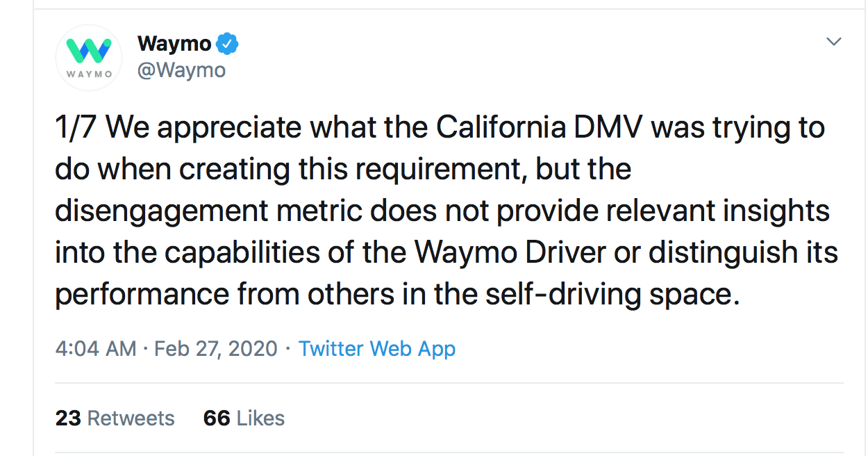This screenshot has height=456, width=868.
Task: Click the word performance in tweet
Action: tap(142, 294)
